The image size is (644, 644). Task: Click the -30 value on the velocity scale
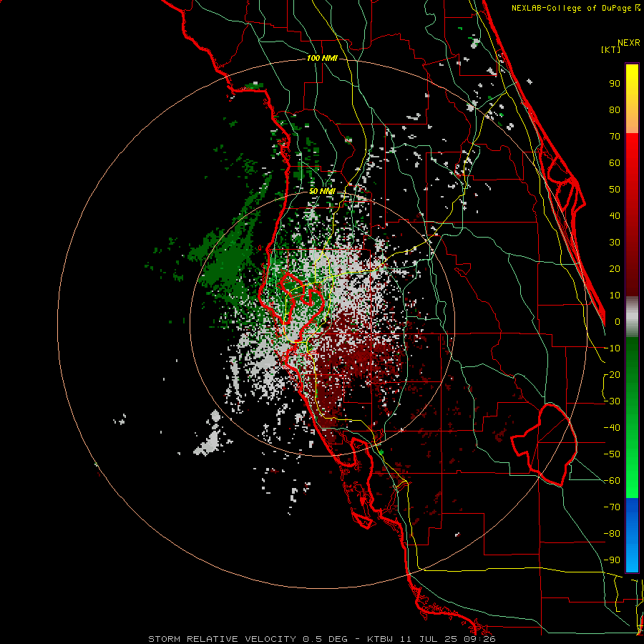pyautogui.click(x=612, y=401)
